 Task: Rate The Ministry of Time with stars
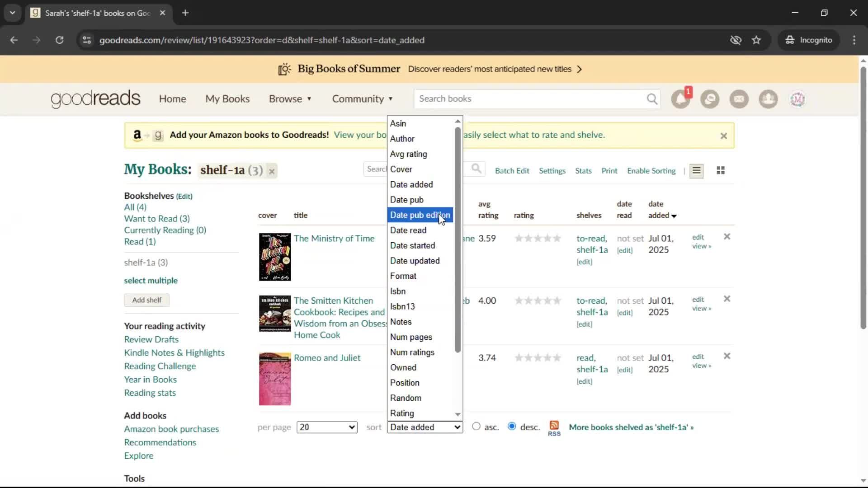(538, 239)
